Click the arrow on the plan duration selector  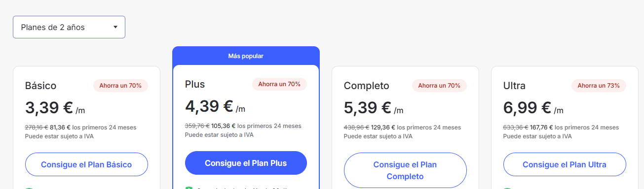[115, 27]
